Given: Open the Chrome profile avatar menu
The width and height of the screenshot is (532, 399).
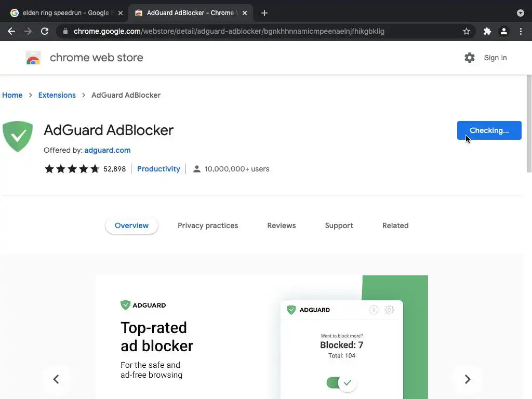Looking at the screenshot, I should [x=504, y=31].
